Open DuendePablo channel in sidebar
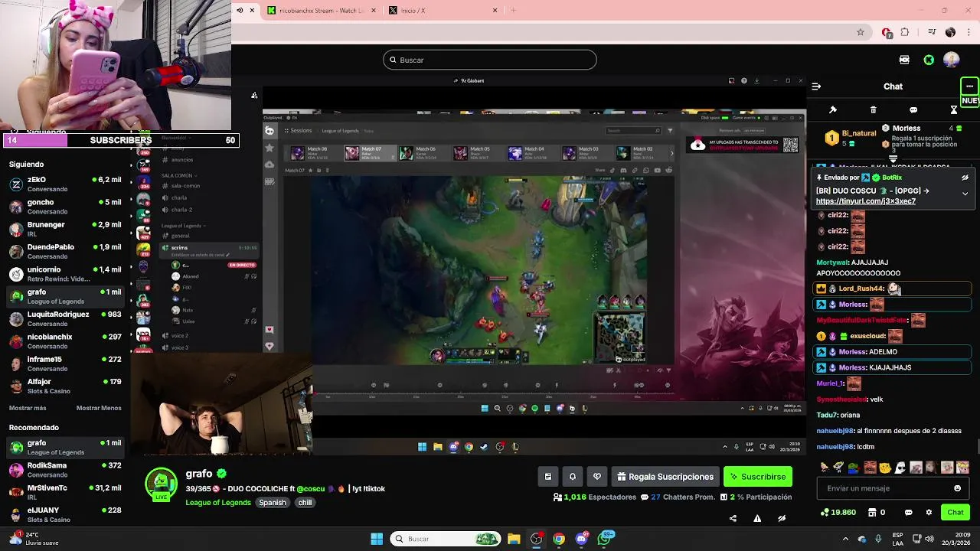The height and width of the screenshot is (551, 980). click(66, 252)
